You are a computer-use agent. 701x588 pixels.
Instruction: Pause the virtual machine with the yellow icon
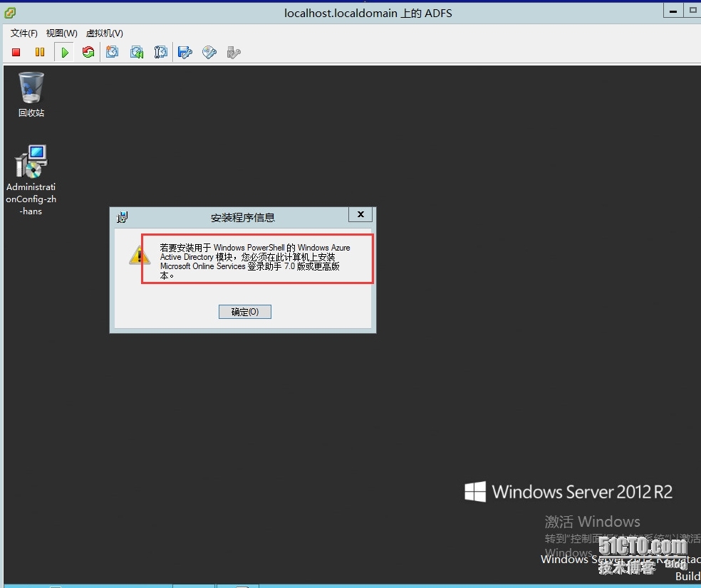[x=40, y=52]
